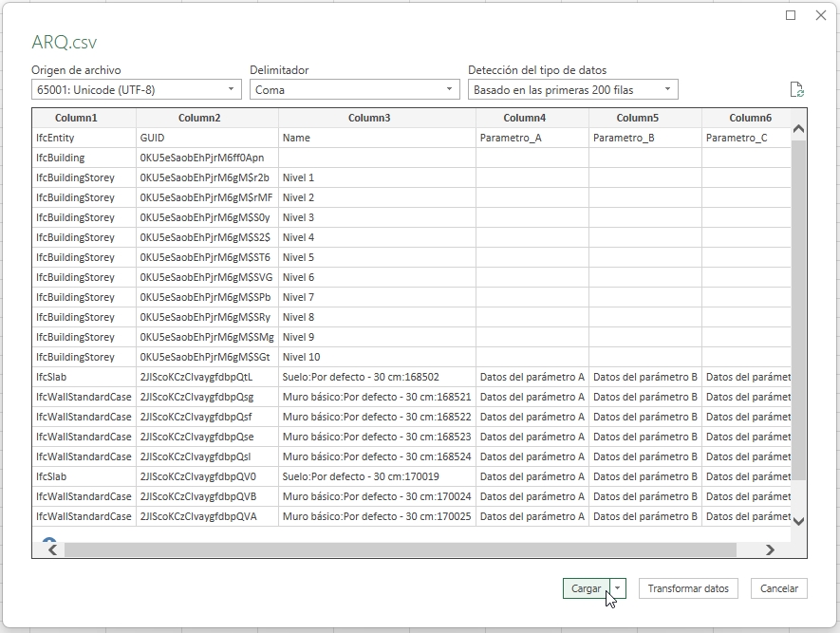Open the Origen de archivo dropdown
Viewport: 840px width, 633px height.
pyautogui.click(x=137, y=90)
